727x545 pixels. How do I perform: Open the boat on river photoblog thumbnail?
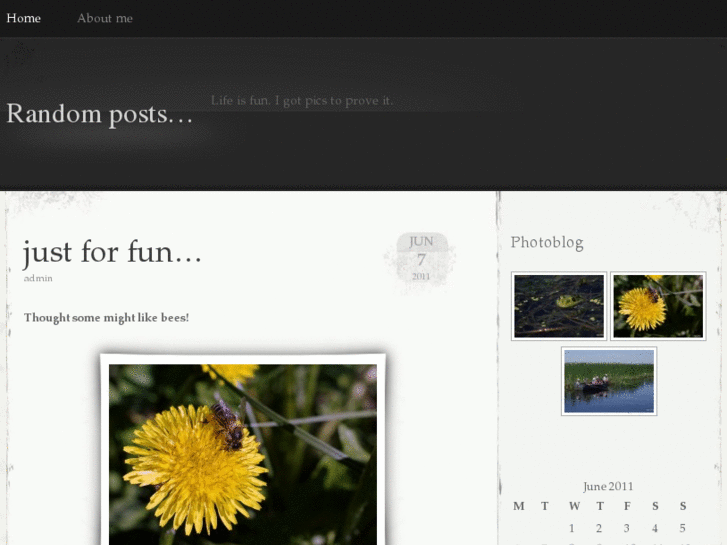coord(609,381)
